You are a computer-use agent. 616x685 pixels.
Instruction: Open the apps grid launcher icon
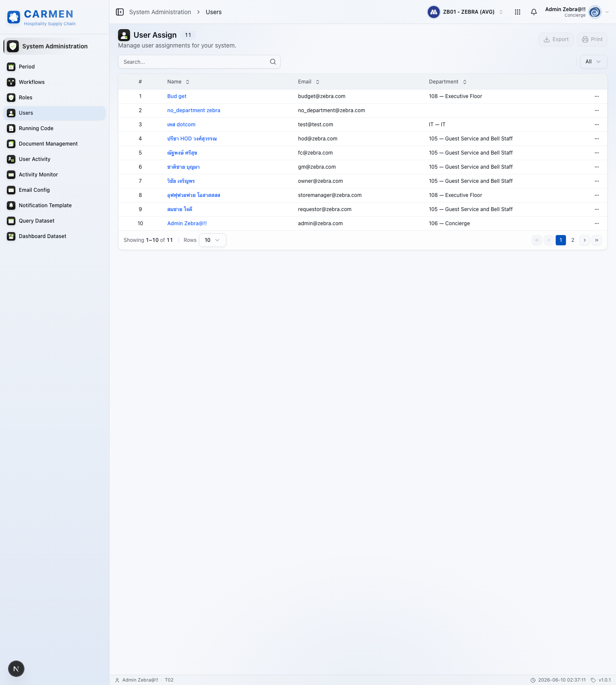(x=518, y=12)
